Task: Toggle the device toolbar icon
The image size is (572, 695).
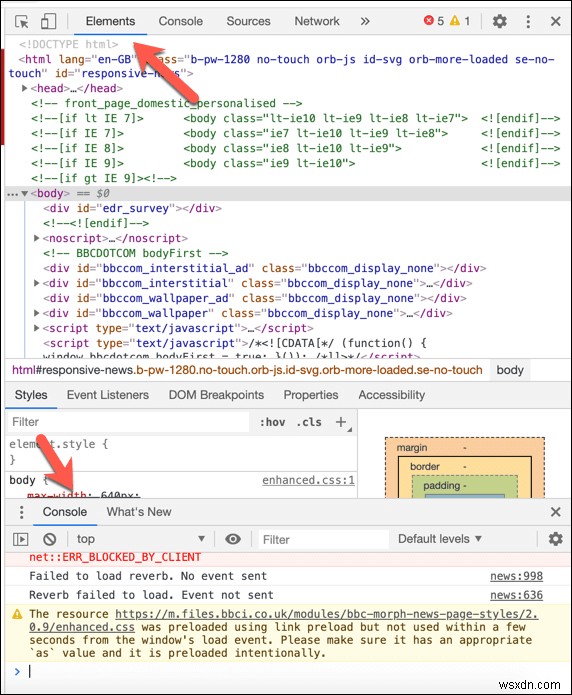Action: (48, 21)
